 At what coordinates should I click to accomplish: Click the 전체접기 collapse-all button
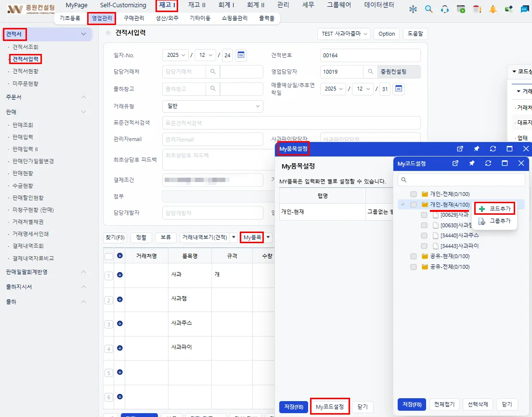pos(444,404)
